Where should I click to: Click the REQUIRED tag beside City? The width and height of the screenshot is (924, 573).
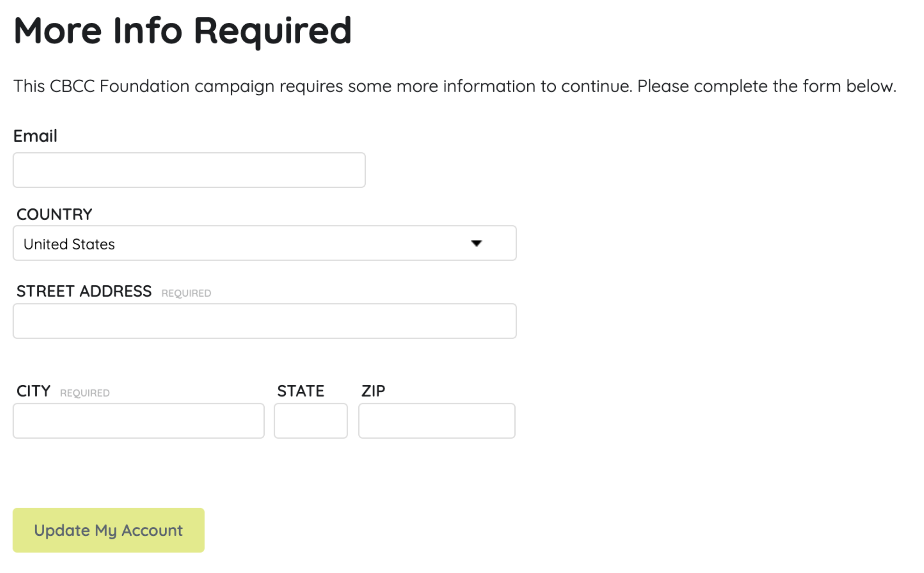click(x=85, y=393)
